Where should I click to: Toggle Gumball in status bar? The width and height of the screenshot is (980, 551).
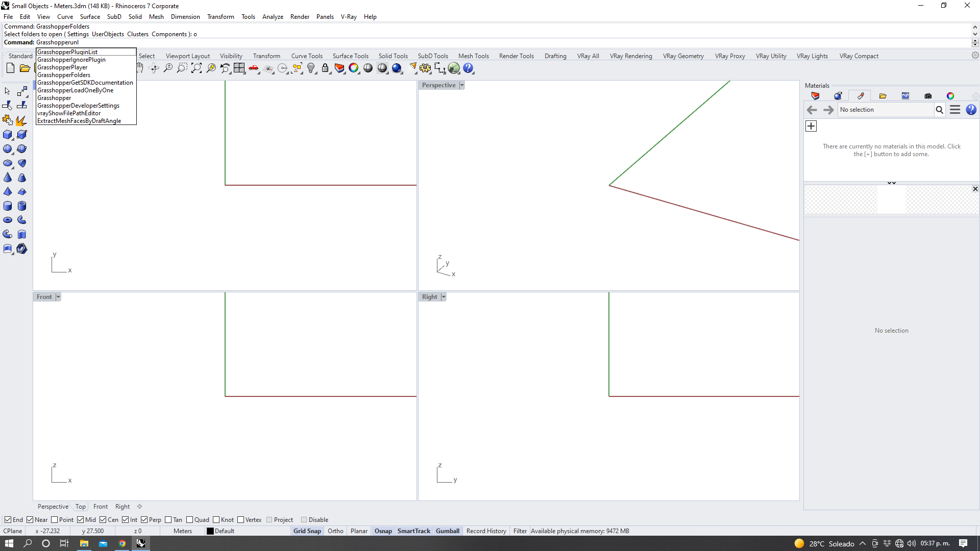click(448, 531)
